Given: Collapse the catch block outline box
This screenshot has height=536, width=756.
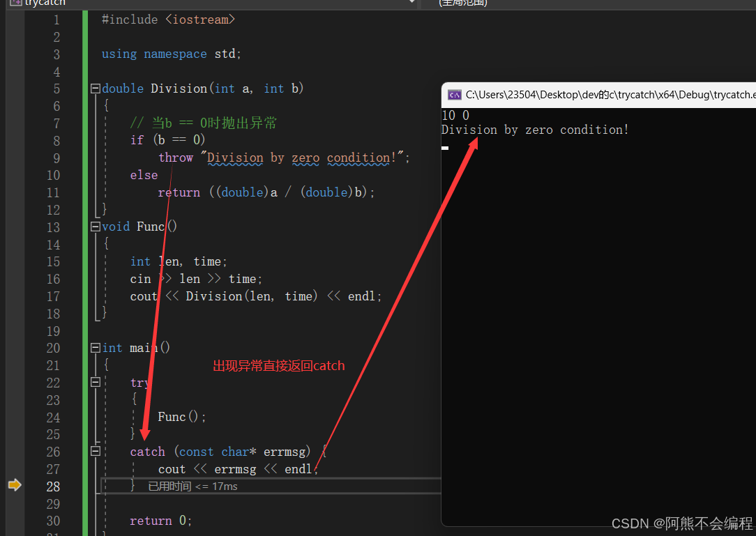Looking at the screenshot, I should (96, 452).
